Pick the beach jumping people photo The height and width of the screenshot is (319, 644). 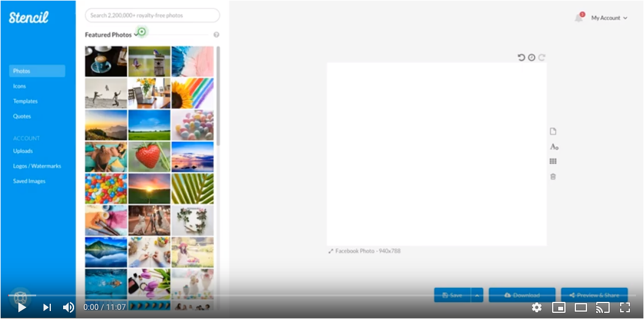tap(106, 93)
